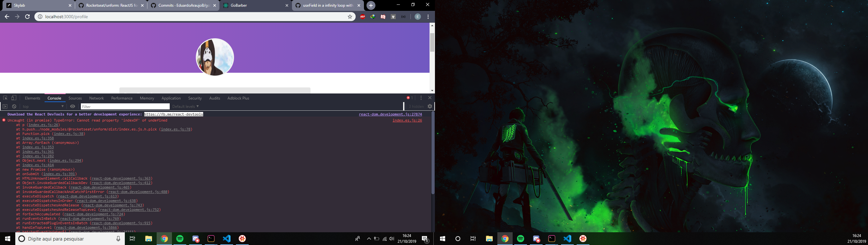Switch to the Elements tab
The image size is (868, 245).
click(x=33, y=98)
